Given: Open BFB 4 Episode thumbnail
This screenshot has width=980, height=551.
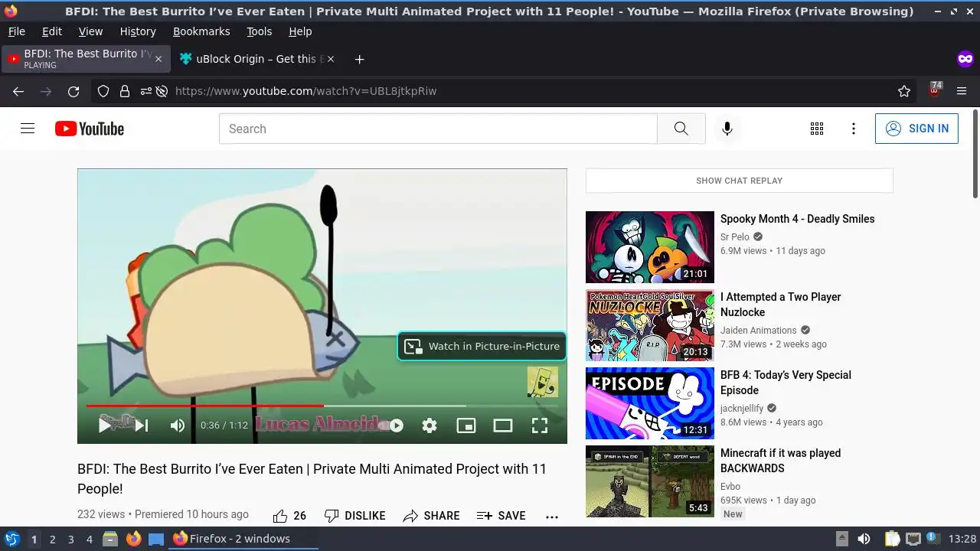Looking at the screenshot, I should coord(650,403).
